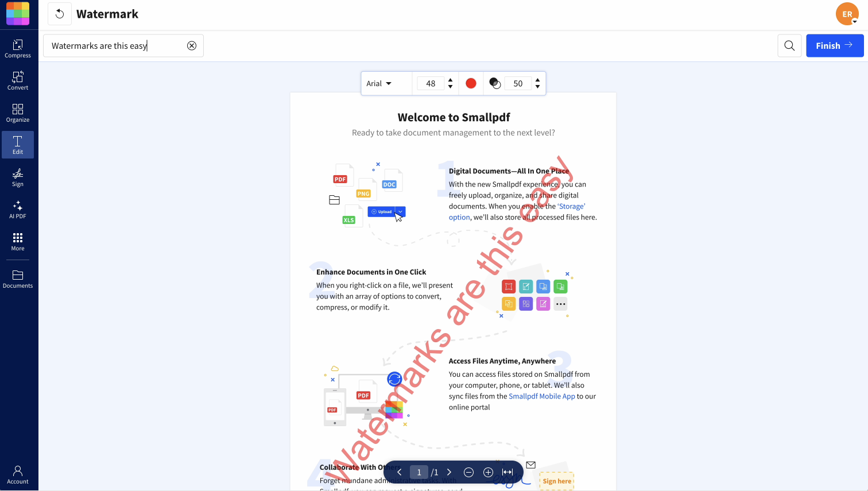This screenshot has height=491, width=868.
Task: Open the Organize tool in sidebar
Action: tap(18, 113)
